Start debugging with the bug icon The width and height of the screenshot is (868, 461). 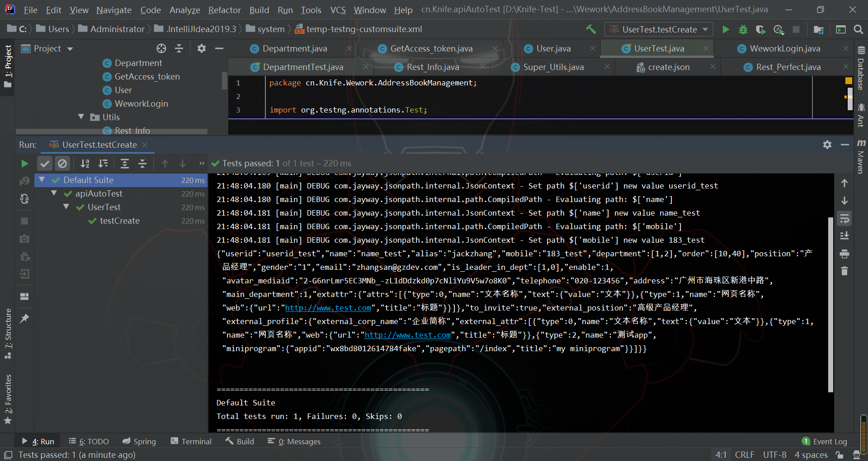tap(743, 29)
